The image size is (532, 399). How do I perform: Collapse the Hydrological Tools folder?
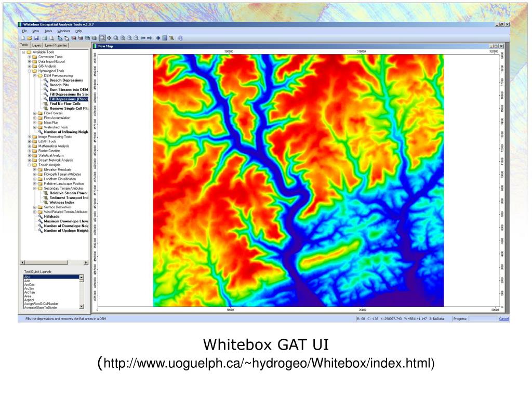tap(29, 71)
